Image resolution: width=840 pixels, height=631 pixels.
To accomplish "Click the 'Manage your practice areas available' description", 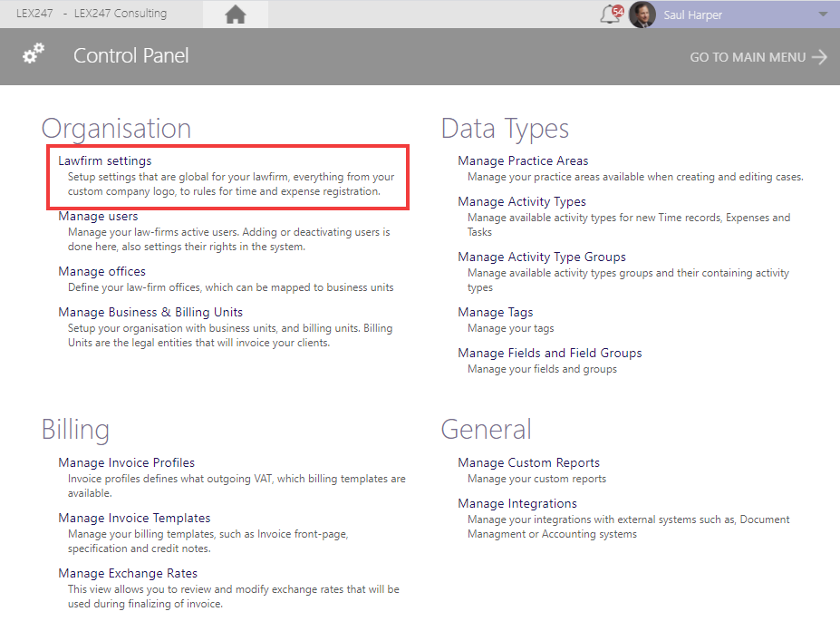I will click(x=635, y=177).
